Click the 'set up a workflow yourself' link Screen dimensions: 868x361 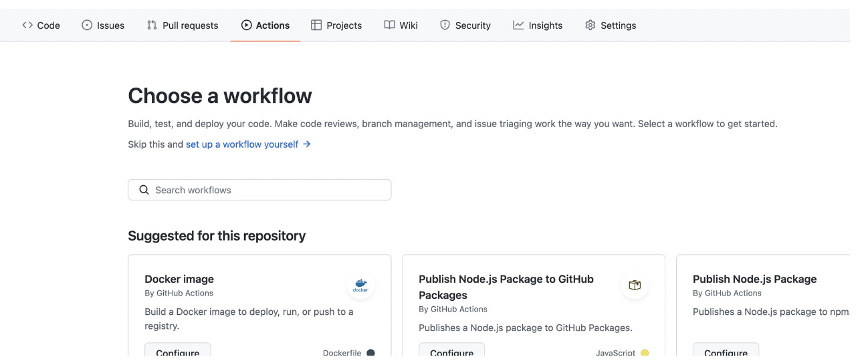[x=248, y=144]
